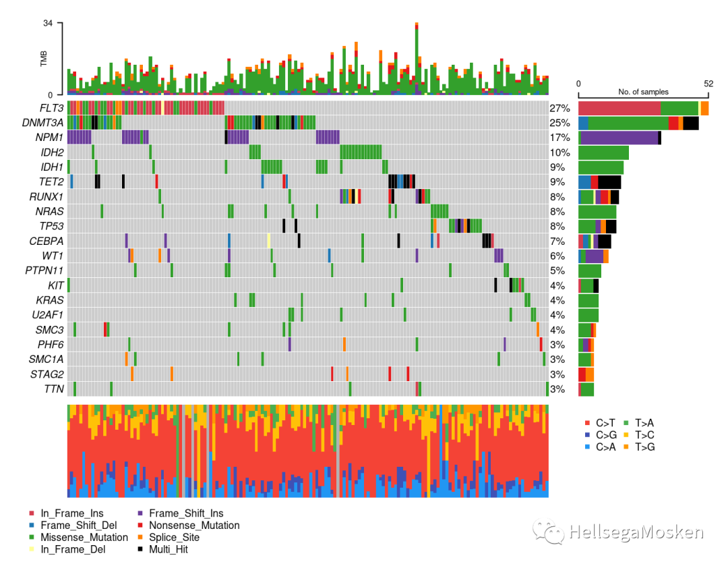Click the C>G legend color square
The image size is (728, 566).
point(587,435)
